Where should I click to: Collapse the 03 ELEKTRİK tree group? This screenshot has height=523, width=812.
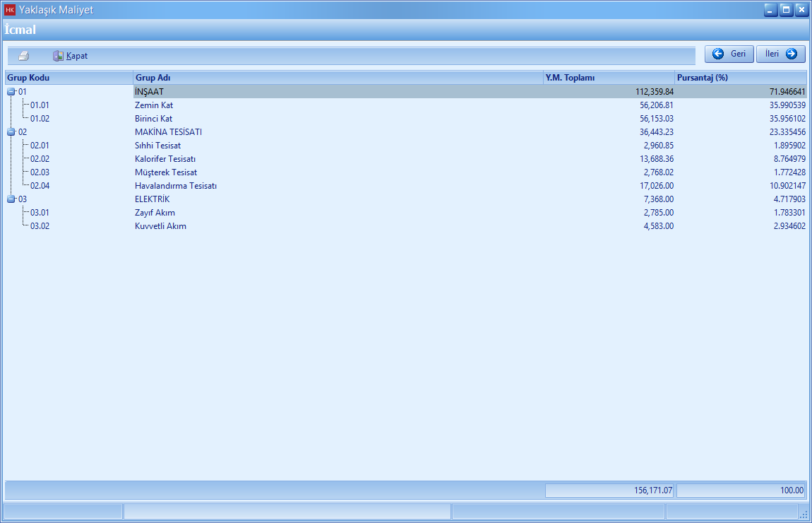11,199
